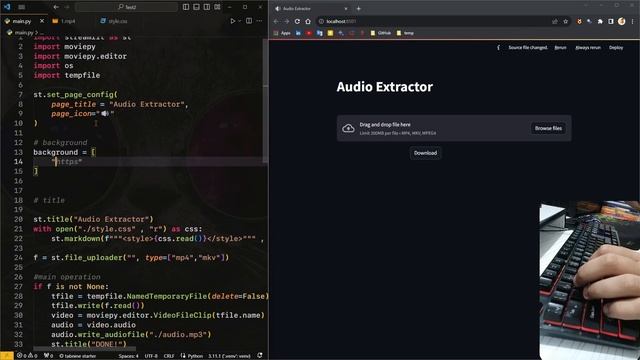Screen dimensions: 640x360
Task: Close the Audio Extractor browser tab
Action: click(x=346, y=8)
